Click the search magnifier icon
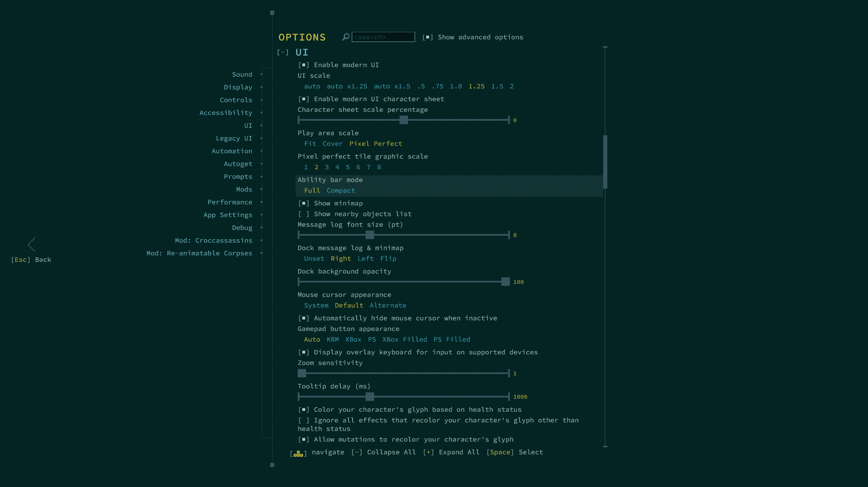This screenshot has width=868, height=487. (x=346, y=37)
